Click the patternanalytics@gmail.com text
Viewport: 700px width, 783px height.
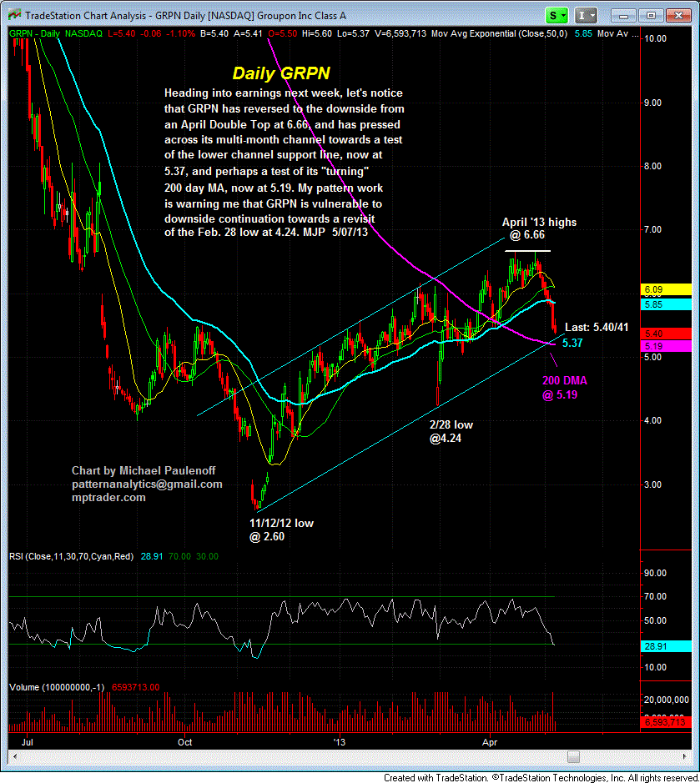[x=147, y=484]
